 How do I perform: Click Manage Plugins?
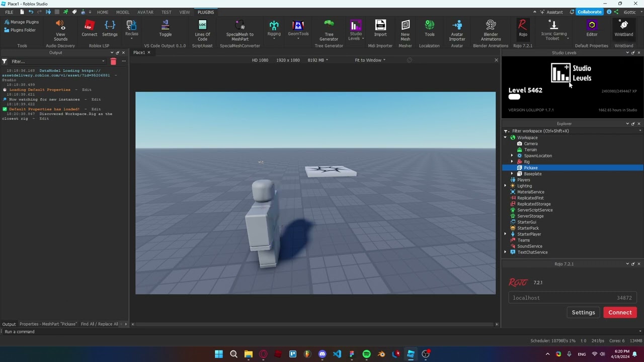pyautogui.click(x=21, y=22)
